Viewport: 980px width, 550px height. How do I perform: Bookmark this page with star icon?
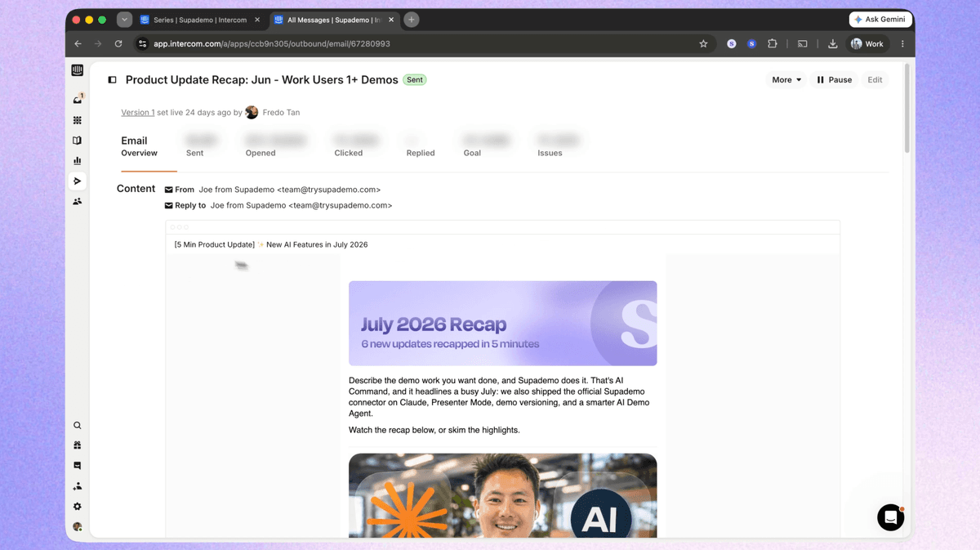[703, 44]
